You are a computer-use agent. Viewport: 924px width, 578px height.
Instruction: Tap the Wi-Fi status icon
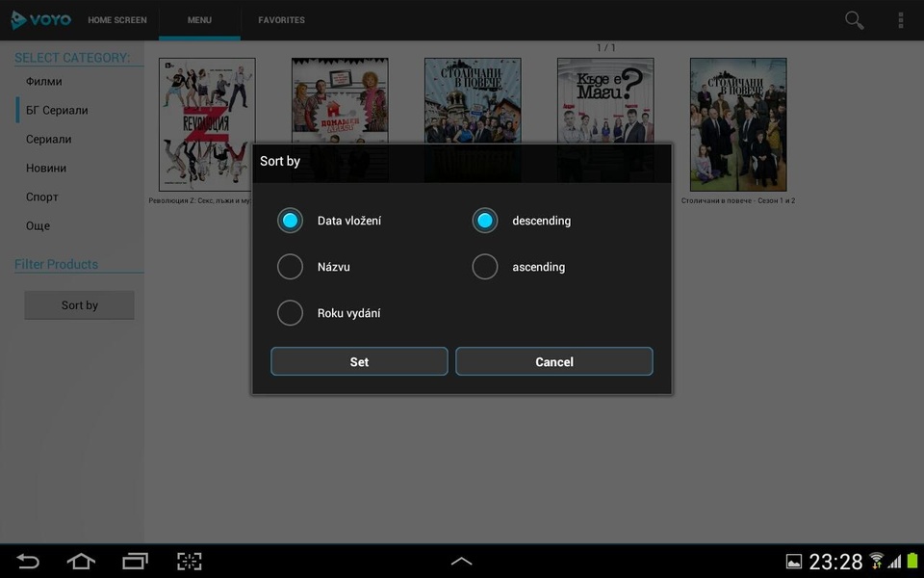pos(876,561)
